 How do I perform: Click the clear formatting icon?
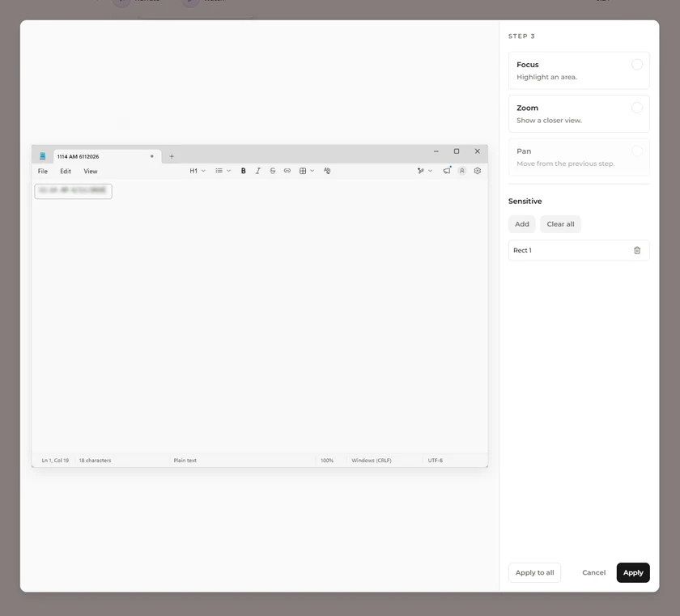coord(327,171)
